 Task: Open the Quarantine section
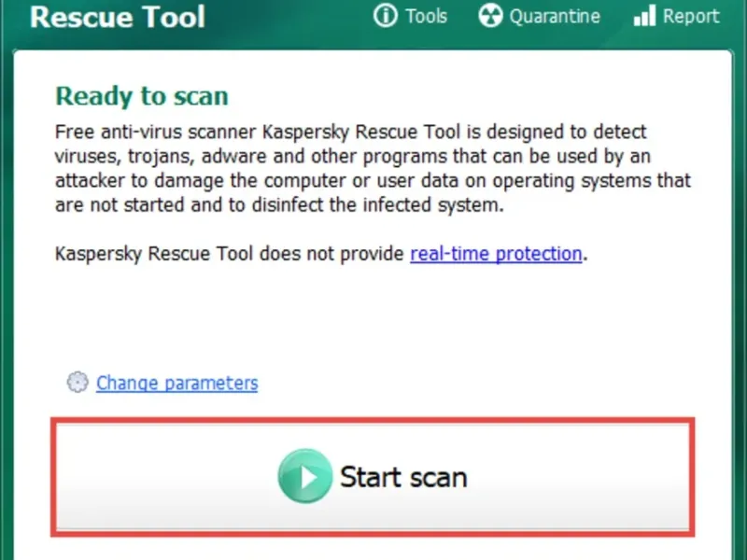(555, 17)
